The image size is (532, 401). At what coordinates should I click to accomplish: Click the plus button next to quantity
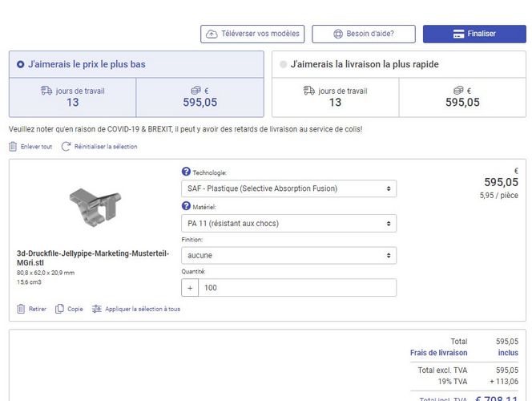coord(191,288)
